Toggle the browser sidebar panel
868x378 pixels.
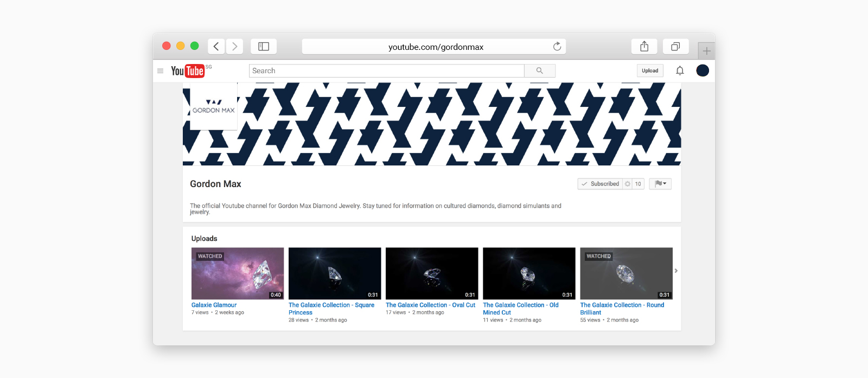point(264,47)
